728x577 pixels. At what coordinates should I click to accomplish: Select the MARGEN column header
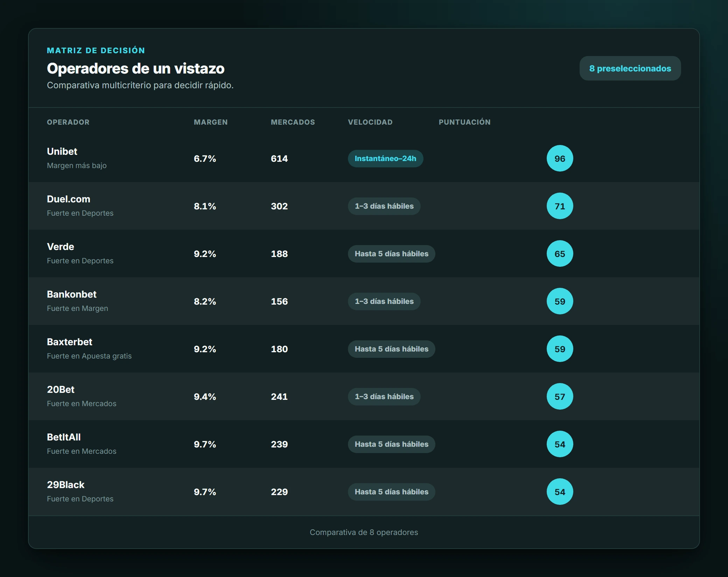coord(211,122)
